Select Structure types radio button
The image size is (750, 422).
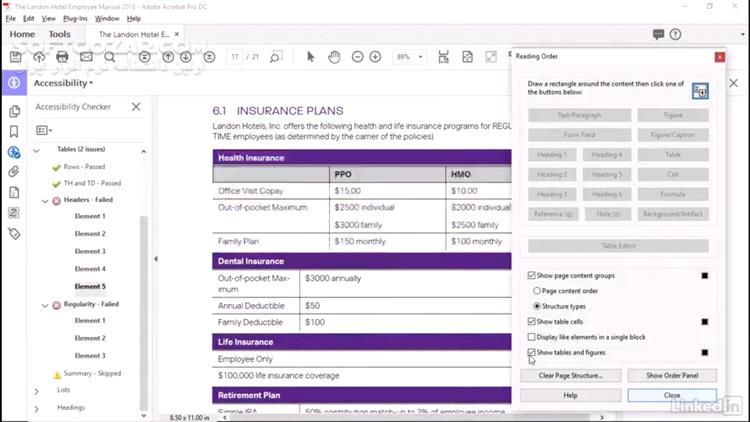(537, 306)
